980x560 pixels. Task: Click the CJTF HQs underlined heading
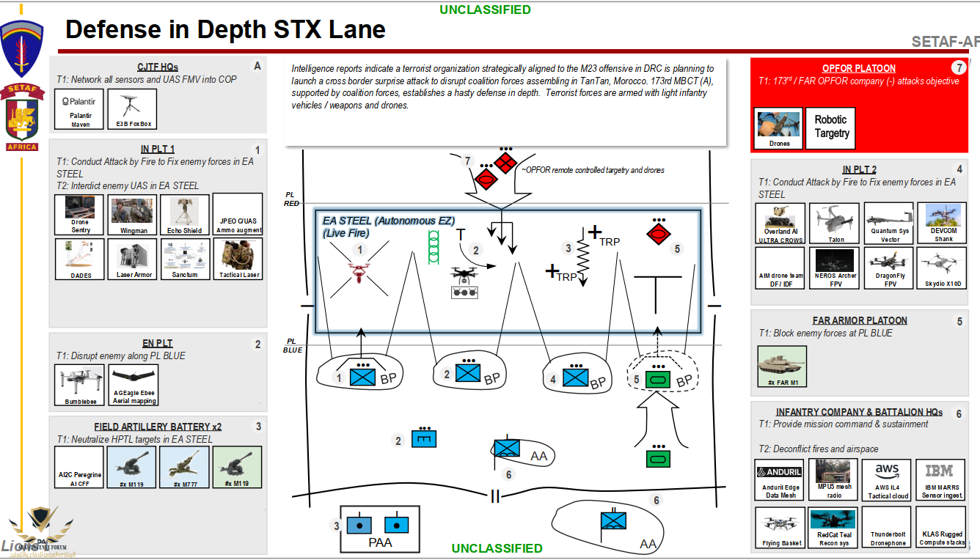click(157, 67)
